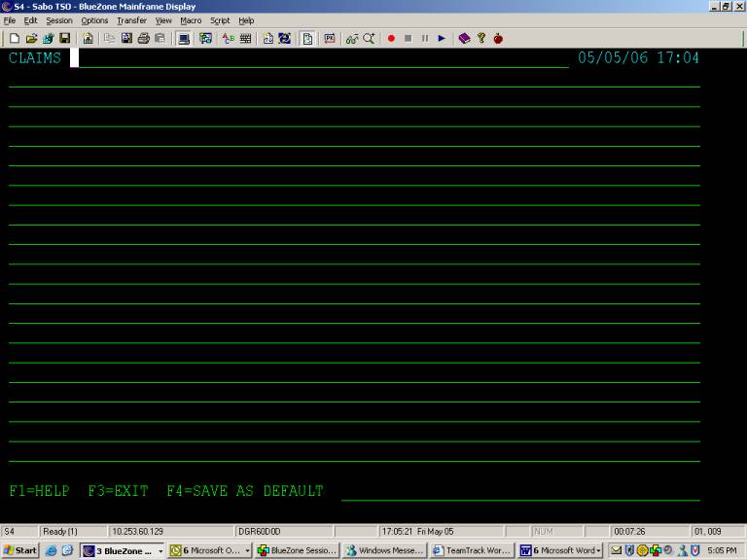Click the building host connect icon
The height and width of the screenshot is (560, 747).
coord(88,39)
